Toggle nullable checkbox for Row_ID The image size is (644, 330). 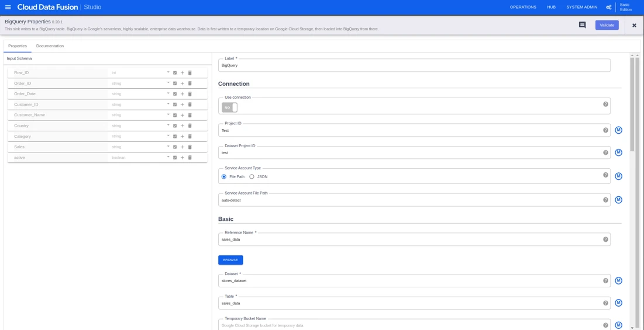point(175,72)
